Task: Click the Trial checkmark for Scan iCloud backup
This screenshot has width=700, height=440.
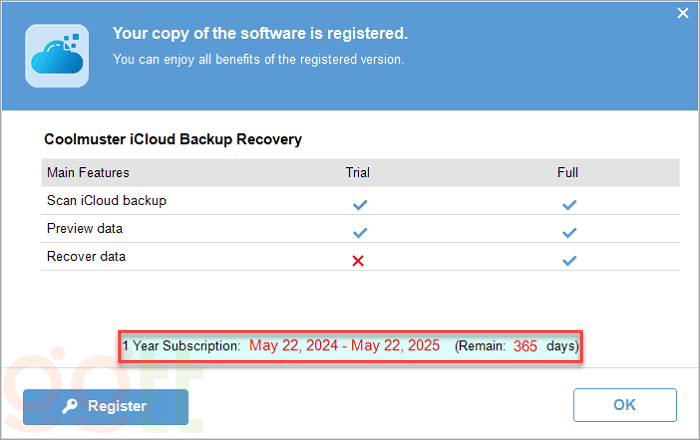Action: point(360,204)
